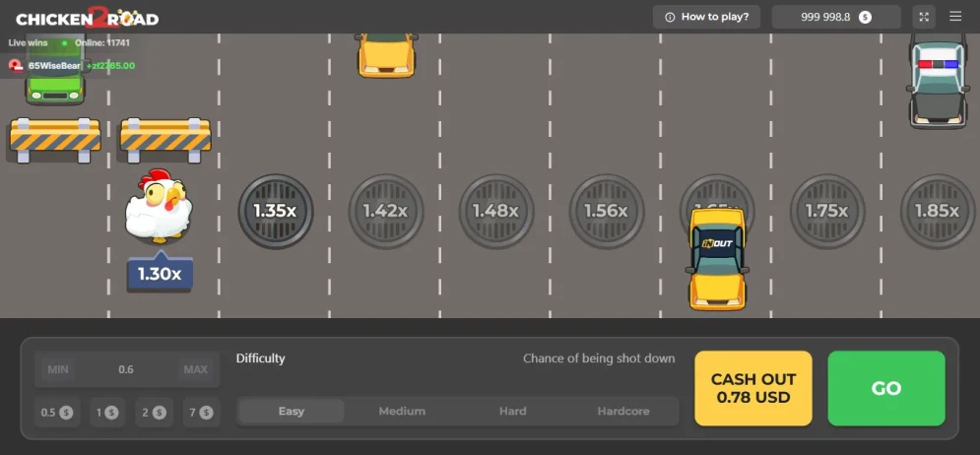
Task: Click the bet amount field showing 0.6
Action: point(126,369)
